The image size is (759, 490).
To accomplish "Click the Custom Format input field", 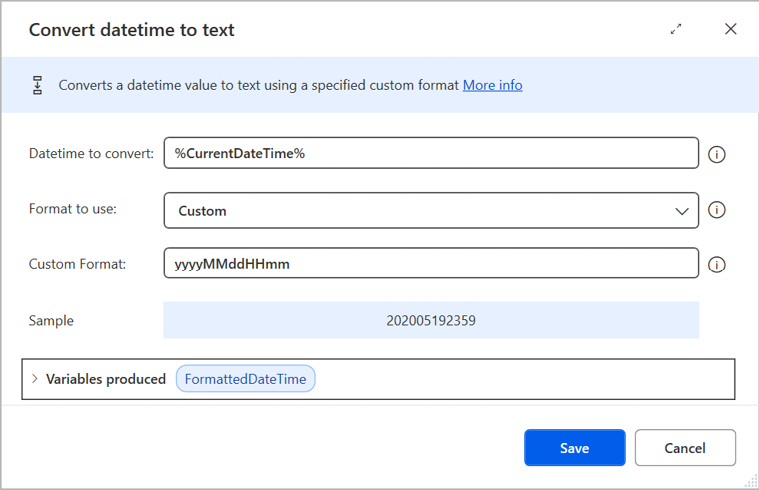I will click(x=431, y=263).
